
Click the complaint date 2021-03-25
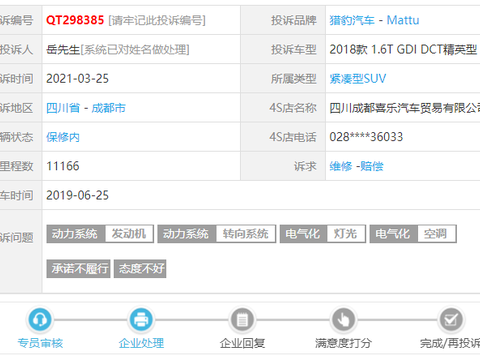coord(77,79)
